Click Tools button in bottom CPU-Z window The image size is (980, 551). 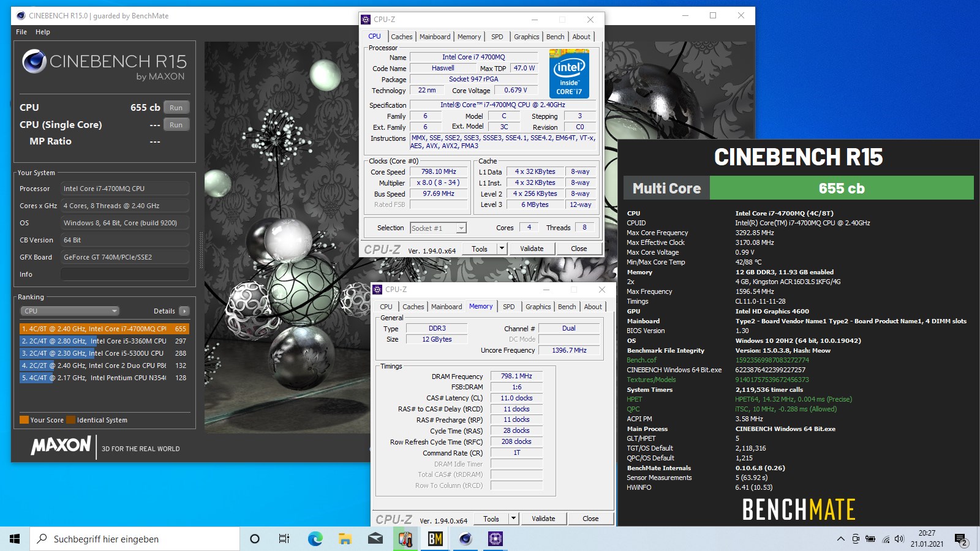point(491,519)
